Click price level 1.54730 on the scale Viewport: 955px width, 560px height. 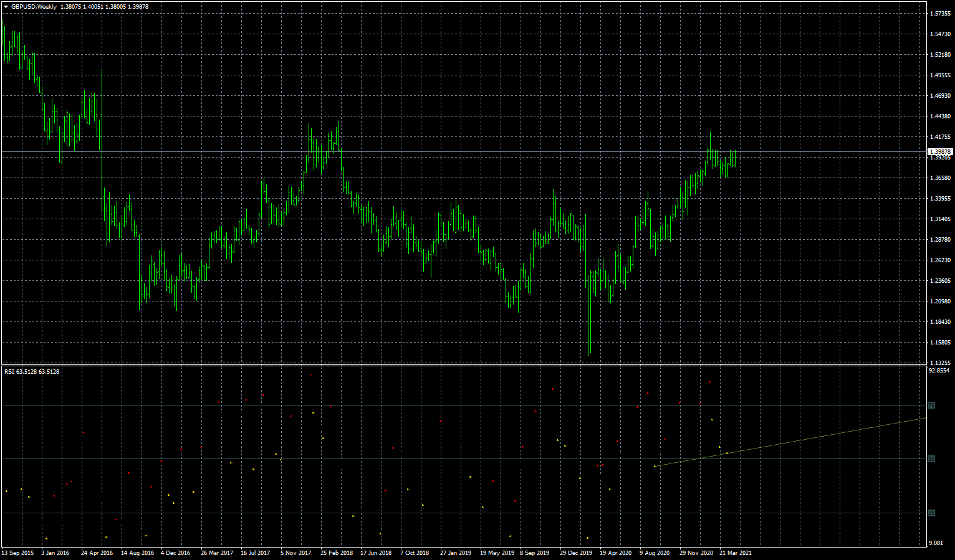tap(940, 34)
